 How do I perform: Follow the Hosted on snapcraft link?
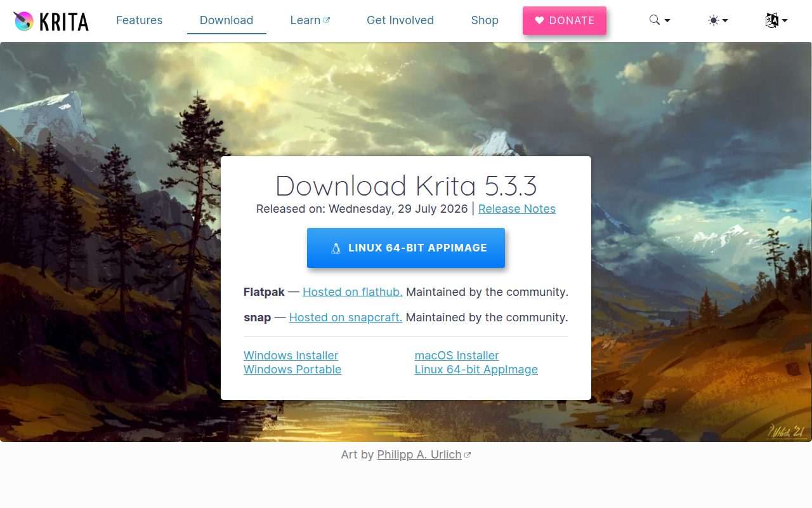tap(346, 317)
